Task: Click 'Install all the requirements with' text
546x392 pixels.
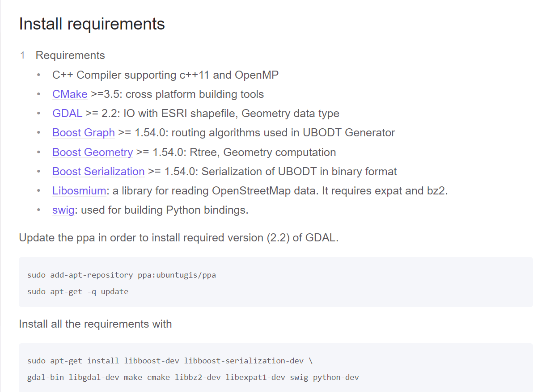Action: (95, 324)
